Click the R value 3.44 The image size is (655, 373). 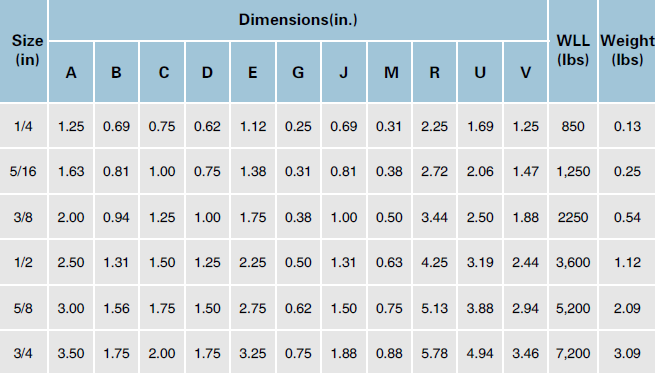pyautogui.click(x=434, y=217)
